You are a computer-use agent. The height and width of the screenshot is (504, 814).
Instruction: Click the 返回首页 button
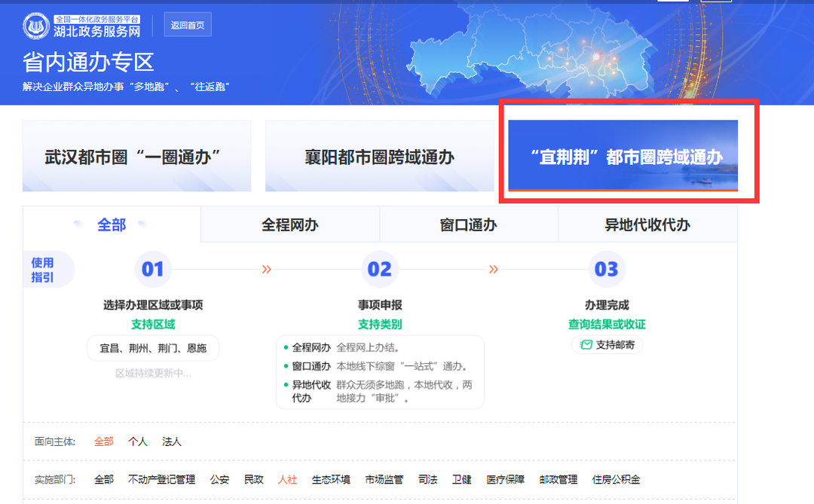pos(188,25)
